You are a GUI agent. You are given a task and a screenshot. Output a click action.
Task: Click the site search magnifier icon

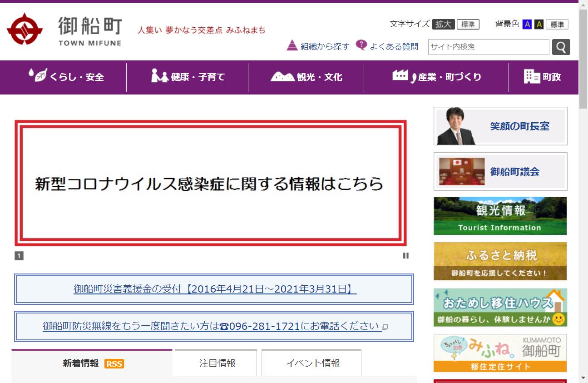561,46
